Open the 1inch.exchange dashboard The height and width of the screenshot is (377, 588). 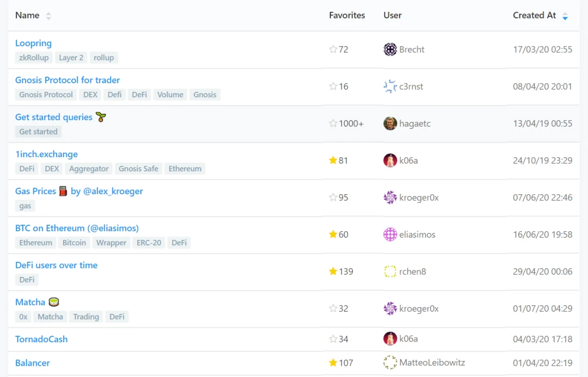click(x=46, y=154)
